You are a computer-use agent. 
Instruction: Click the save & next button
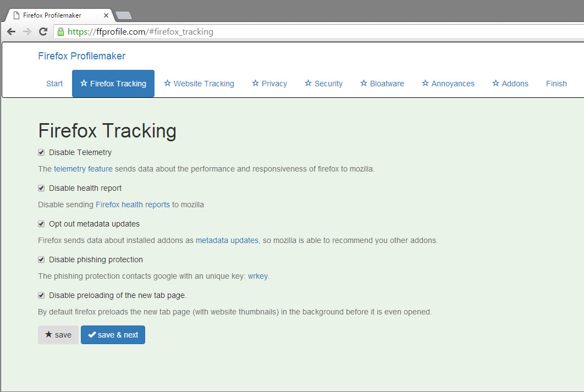pyautogui.click(x=113, y=335)
